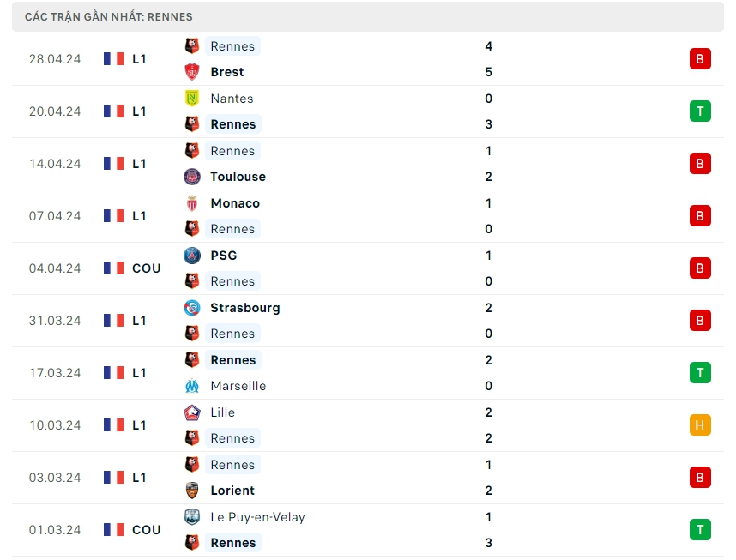Click the Strasbourg club crest icon
Image resolution: width=736 pixels, height=560 pixels.
192,308
